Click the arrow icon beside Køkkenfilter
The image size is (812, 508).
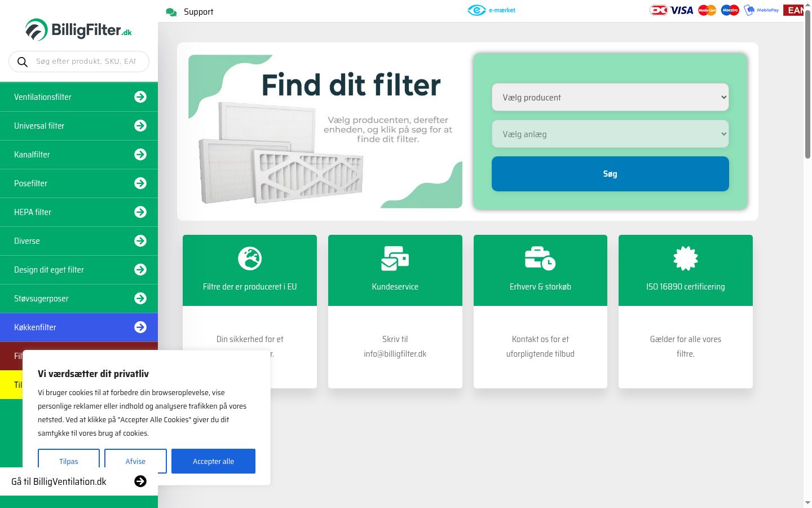[x=140, y=327]
